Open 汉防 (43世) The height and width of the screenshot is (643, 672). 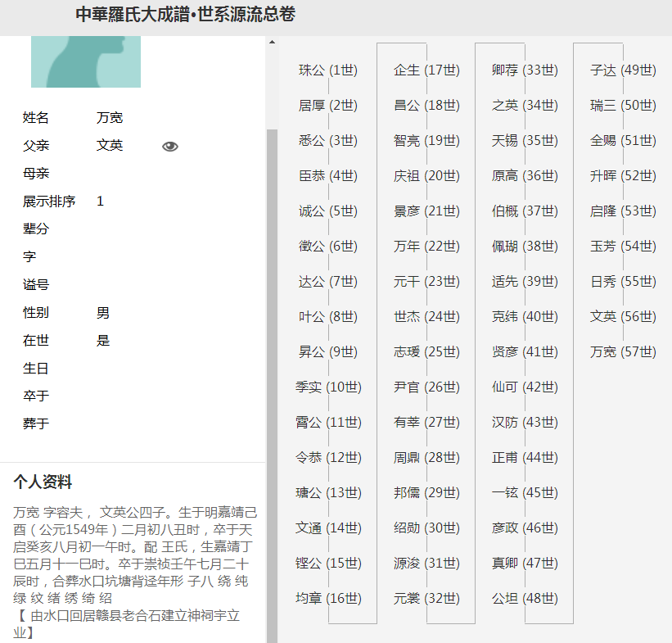click(x=525, y=422)
